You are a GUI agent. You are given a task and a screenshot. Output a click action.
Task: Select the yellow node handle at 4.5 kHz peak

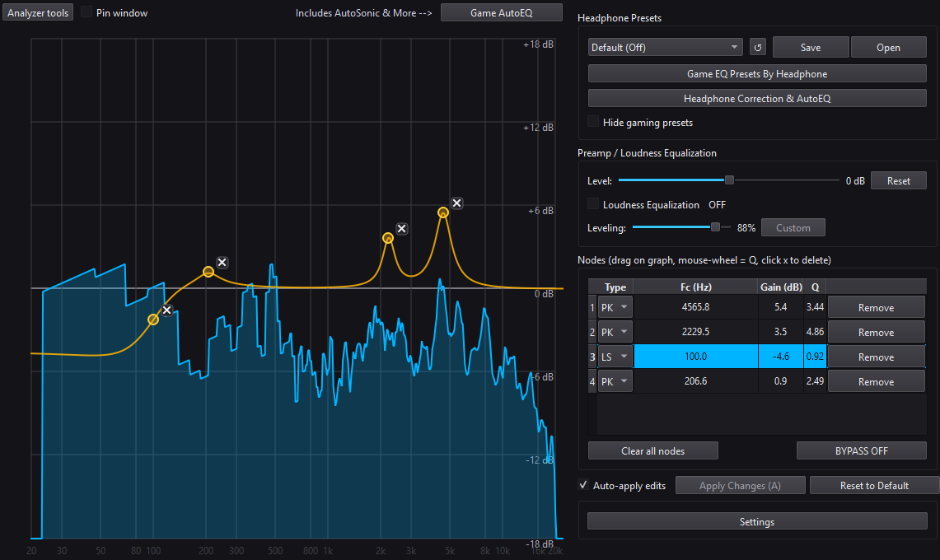pos(443,212)
